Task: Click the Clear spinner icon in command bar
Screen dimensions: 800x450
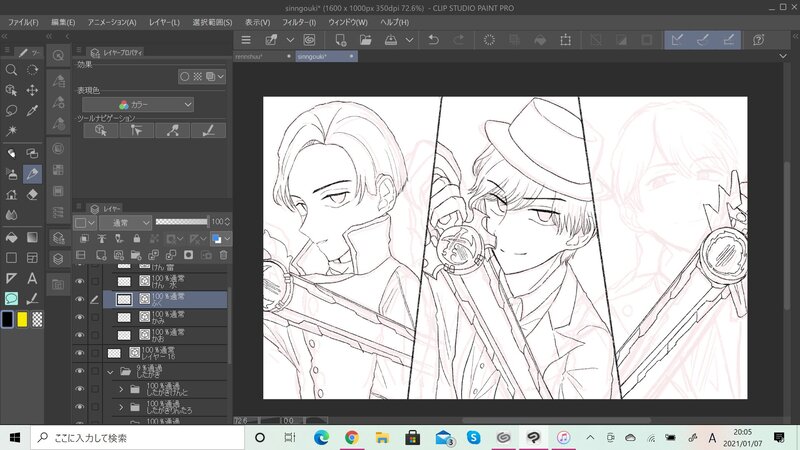Action: coord(489,40)
